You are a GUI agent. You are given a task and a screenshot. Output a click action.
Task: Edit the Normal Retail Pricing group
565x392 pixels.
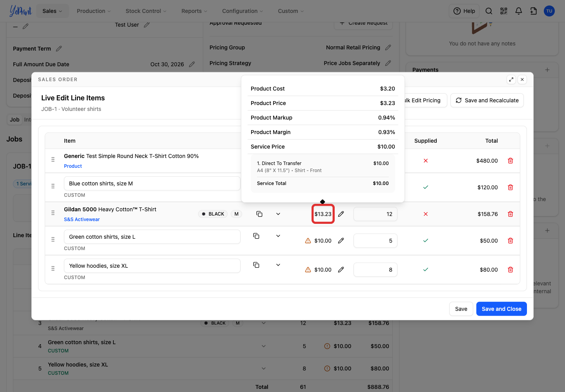click(x=388, y=47)
